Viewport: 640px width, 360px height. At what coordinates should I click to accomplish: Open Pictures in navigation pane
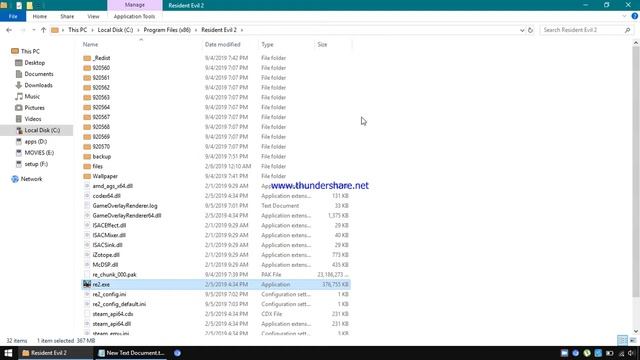click(34, 108)
